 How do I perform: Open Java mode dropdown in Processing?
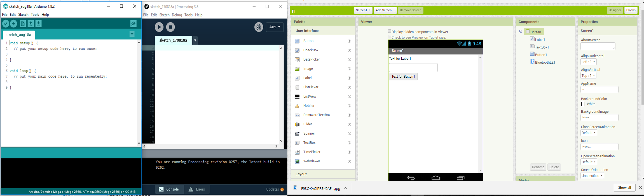275,27
